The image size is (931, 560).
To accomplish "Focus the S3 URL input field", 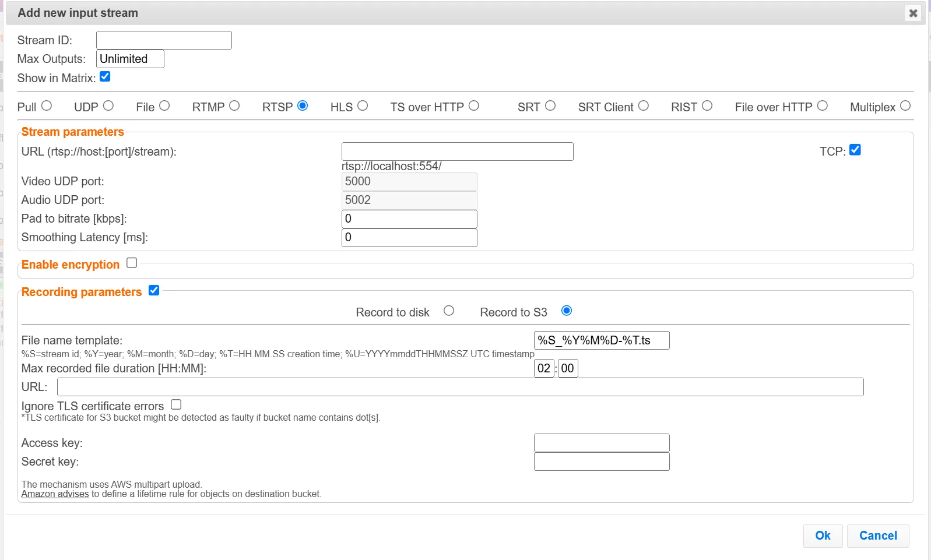I will 461,387.
